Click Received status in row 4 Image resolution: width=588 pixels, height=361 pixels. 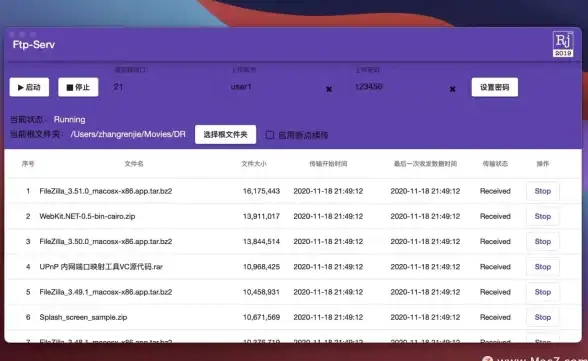(495, 267)
